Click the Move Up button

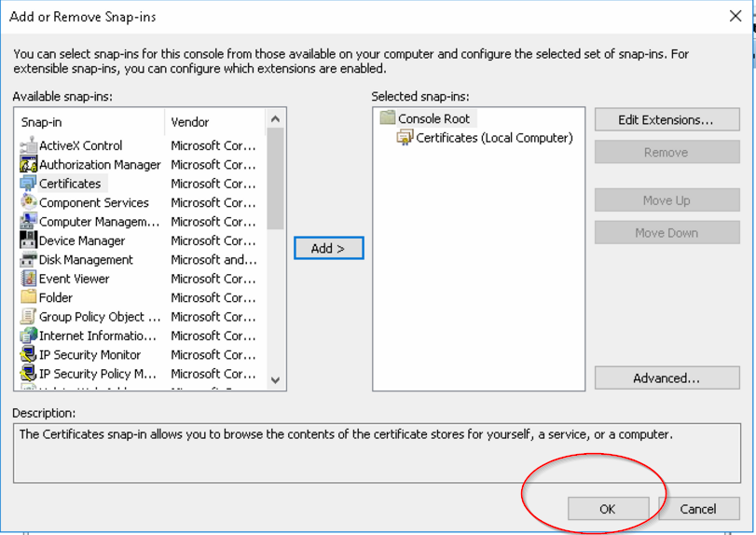[667, 200]
